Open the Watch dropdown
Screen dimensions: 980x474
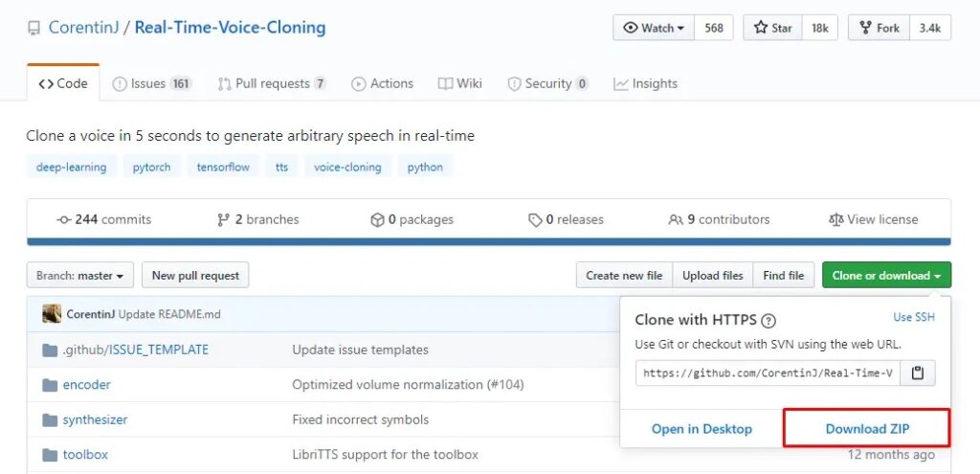pos(654,28)
